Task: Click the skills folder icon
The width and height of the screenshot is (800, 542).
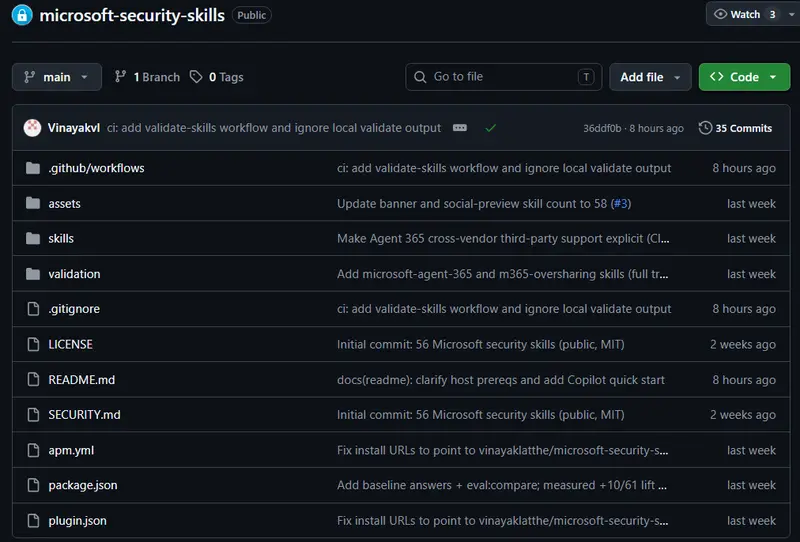Action: coord(33,238)
